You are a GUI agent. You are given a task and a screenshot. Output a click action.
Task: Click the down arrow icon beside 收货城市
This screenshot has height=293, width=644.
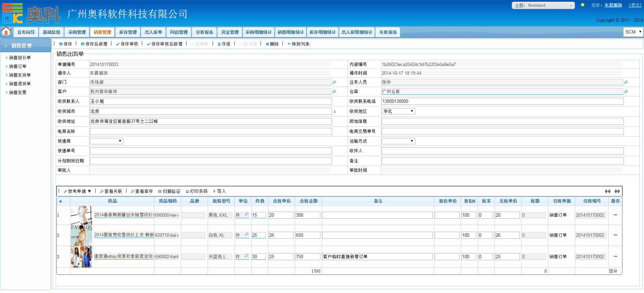tap(334, 112)
